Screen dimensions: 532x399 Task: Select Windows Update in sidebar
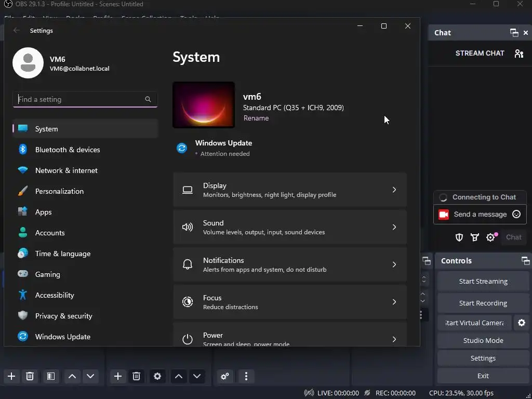coord(85,337)
